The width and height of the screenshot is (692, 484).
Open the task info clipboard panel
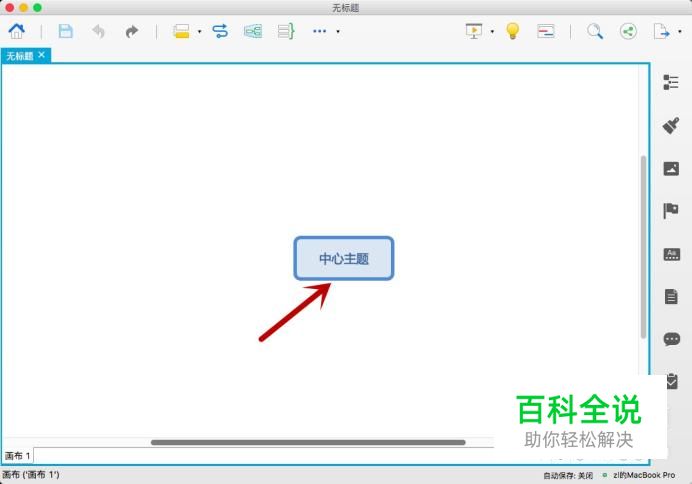point(672,381)
